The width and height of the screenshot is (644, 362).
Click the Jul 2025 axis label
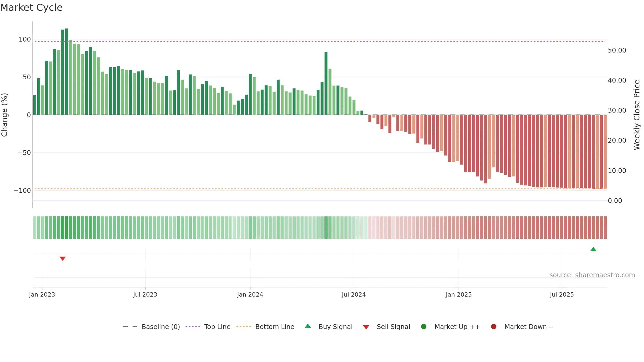point(562,295)
